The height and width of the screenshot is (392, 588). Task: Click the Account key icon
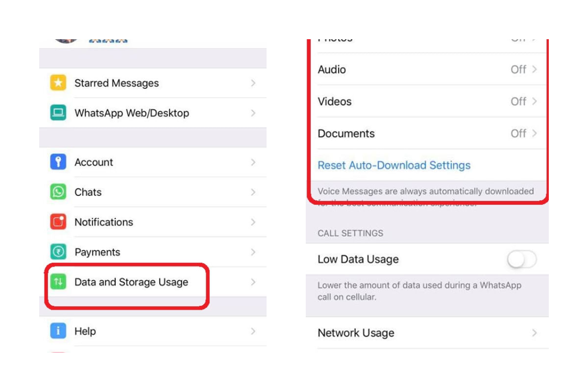[x=58, y=162]
